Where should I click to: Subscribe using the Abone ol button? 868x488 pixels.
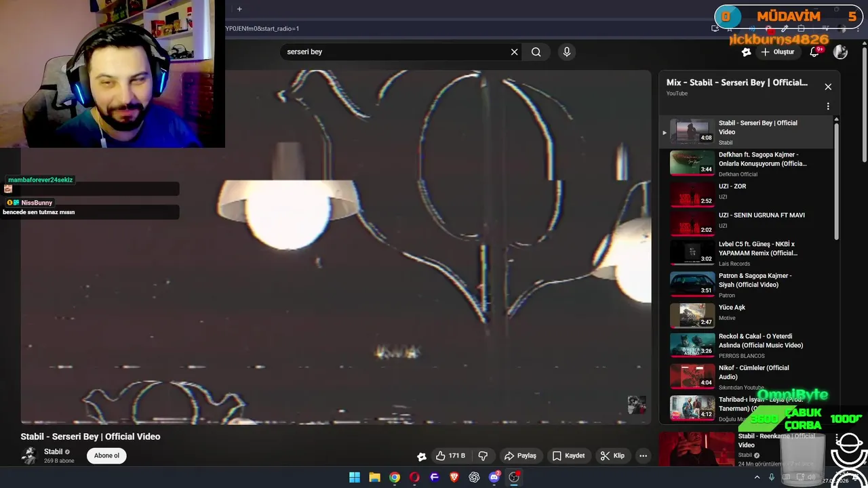click(106, 455)
